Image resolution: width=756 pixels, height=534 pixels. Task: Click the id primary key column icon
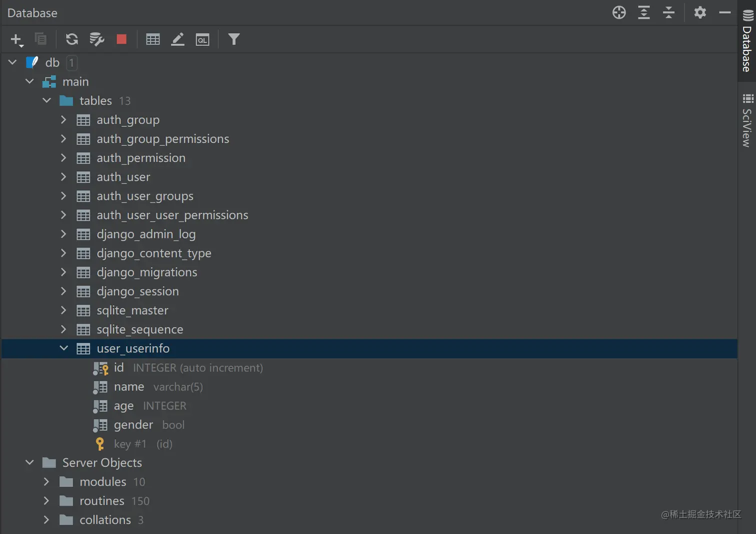coord(100,368)
